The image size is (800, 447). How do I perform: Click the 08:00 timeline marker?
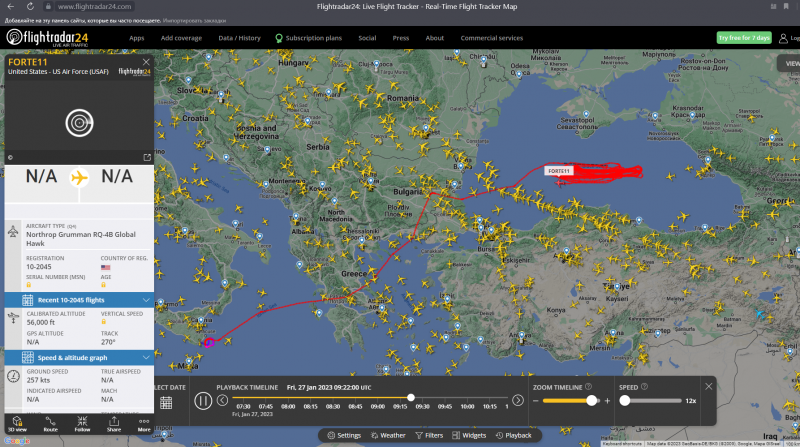coord(288,407)
